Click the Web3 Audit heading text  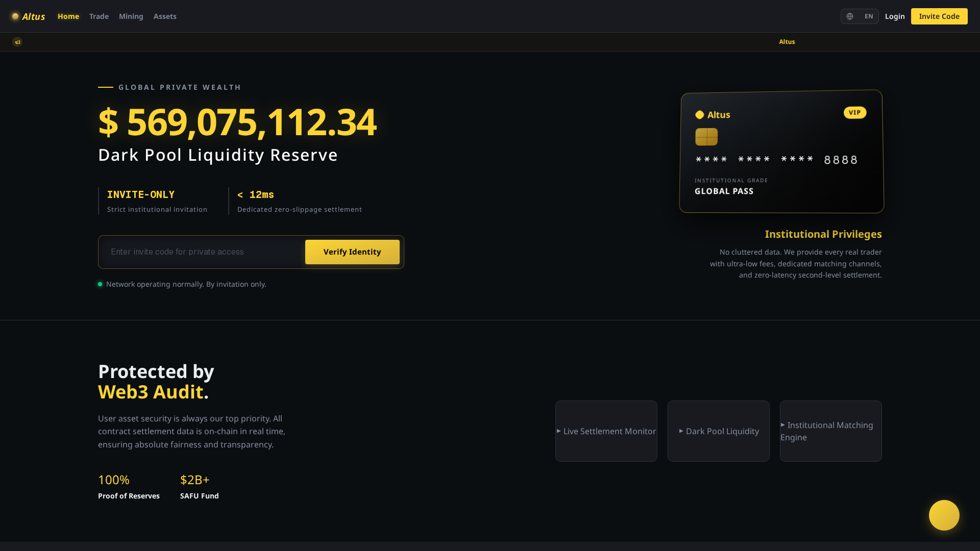[151, 392]
